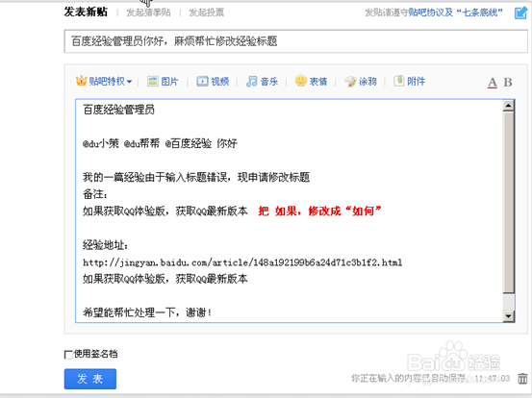This screenshot has width=532, height=398.
Task: Open the 贴吧特权 crown menu
Action: (104, 82)
